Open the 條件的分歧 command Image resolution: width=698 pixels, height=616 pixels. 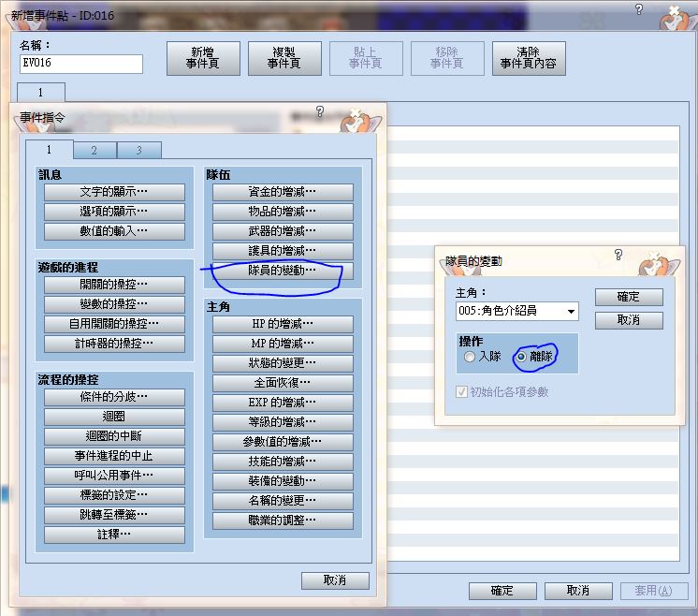coord(114,397)
